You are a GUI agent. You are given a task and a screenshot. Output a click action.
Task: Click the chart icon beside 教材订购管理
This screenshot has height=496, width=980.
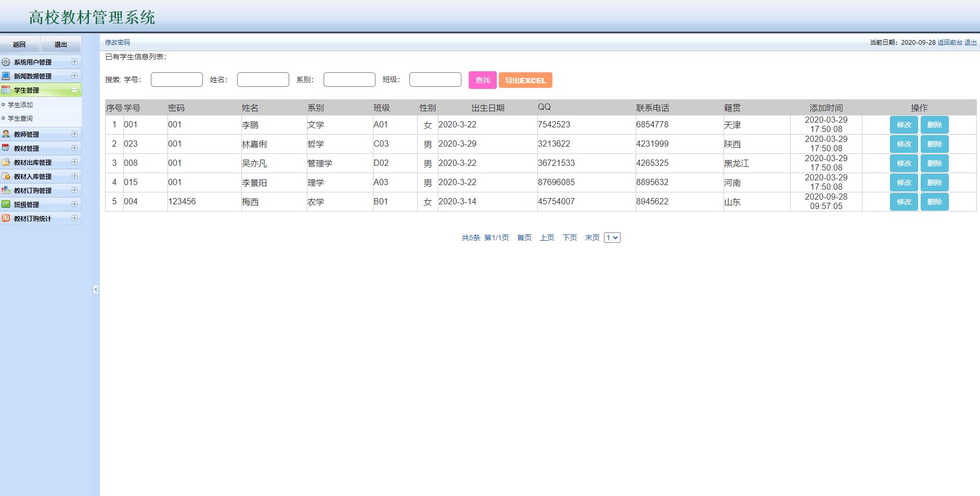(x=6, y=190)
